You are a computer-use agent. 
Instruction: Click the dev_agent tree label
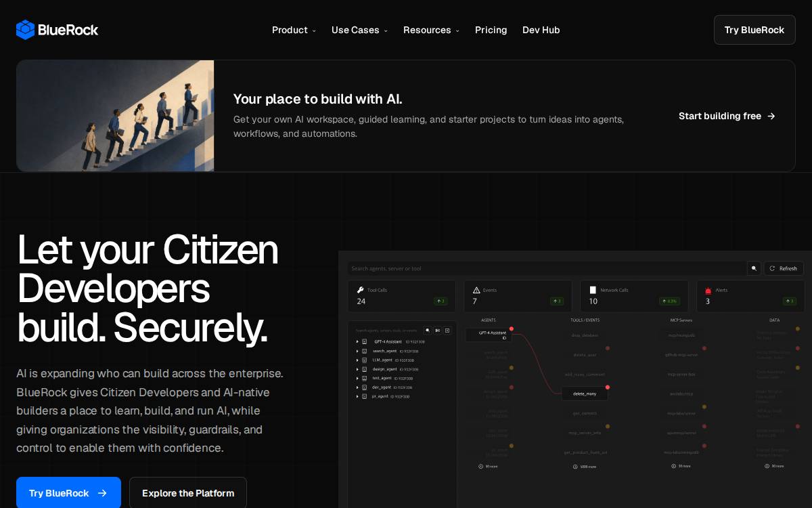coord(382,387)
